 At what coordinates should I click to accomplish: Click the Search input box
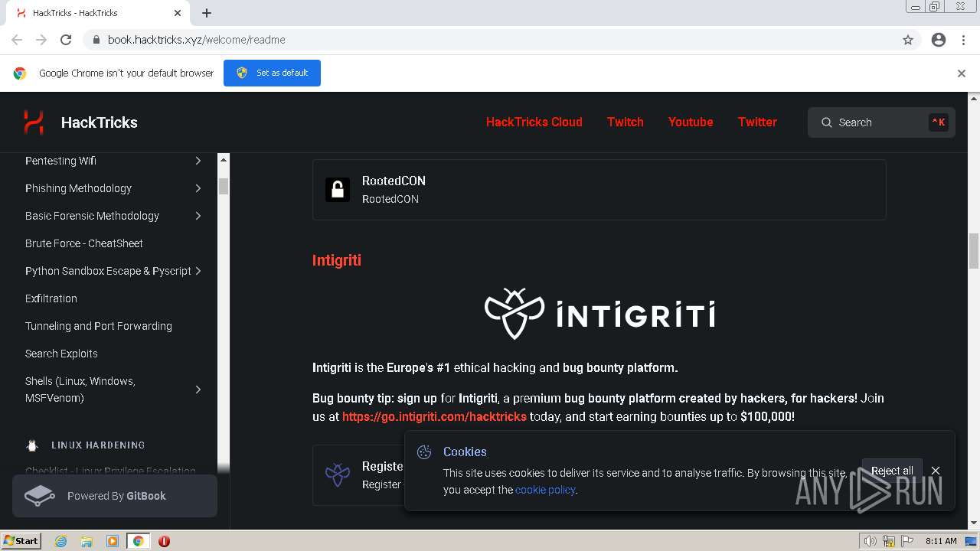(881, 122)
